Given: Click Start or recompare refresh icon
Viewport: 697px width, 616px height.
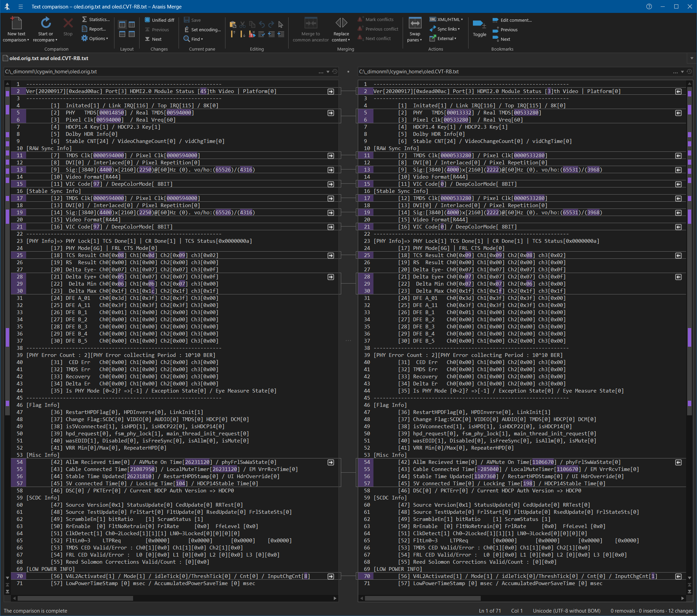Looking at the screenshot, I should coord(46,23).
